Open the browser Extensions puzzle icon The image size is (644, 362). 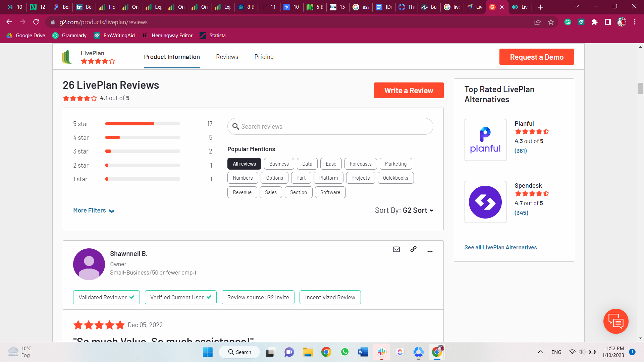pos(594,22)
